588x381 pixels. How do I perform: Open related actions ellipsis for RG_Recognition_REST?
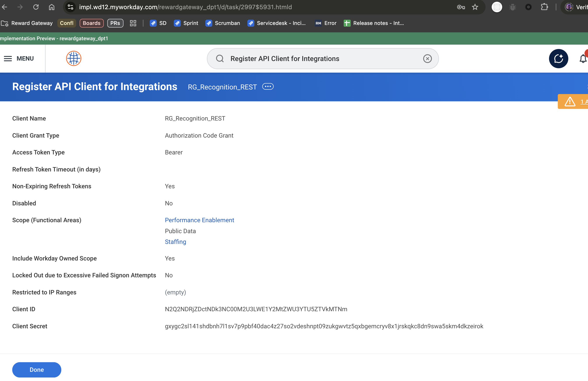(268, 87)
